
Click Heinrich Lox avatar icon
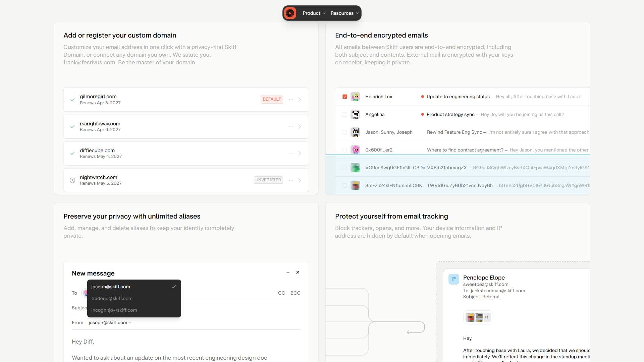click(355, 97)
